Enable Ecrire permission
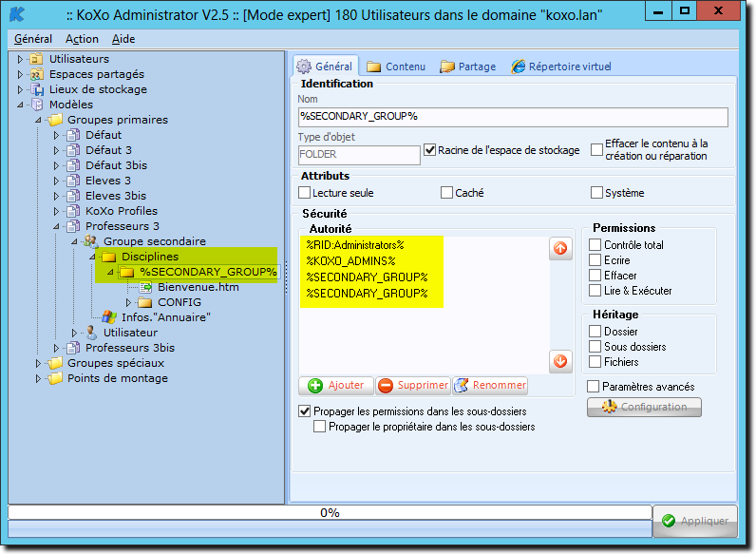Image resolution: width=756 pixels, height=554 pixels. [595, 260]
